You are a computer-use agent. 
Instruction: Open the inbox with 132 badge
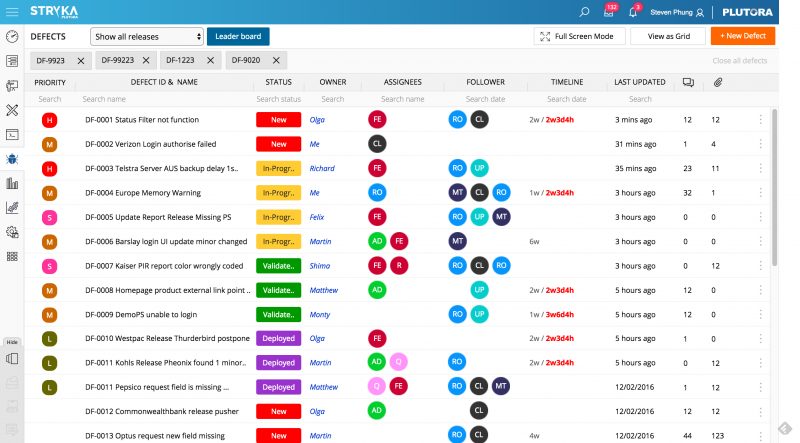[x=610, y=12]
